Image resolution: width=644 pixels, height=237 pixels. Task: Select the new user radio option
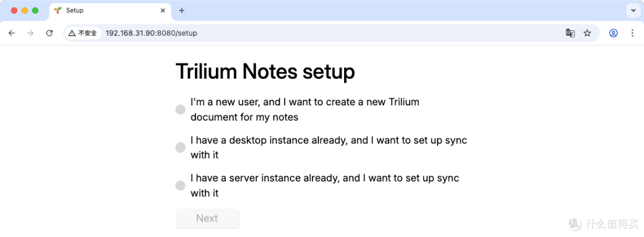coord(180,110)
